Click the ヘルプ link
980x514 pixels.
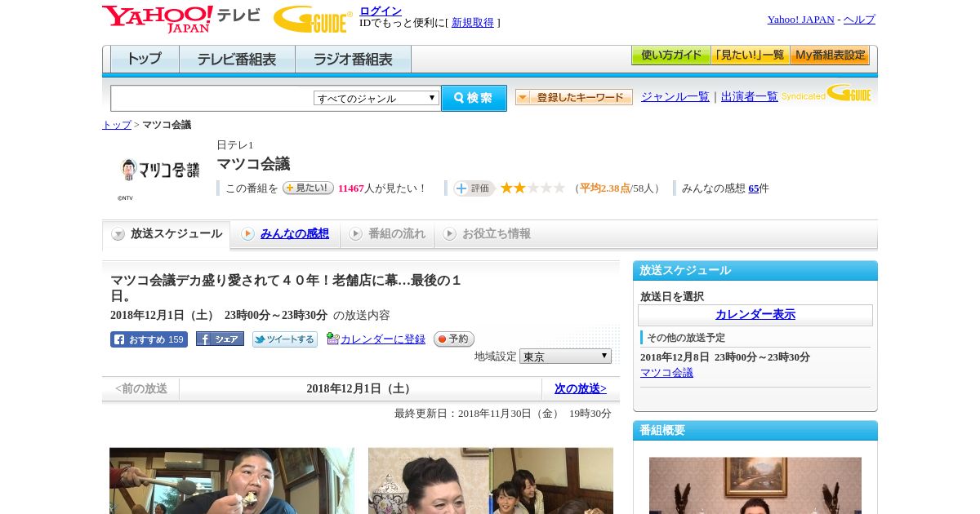click(x=859, y=20)
